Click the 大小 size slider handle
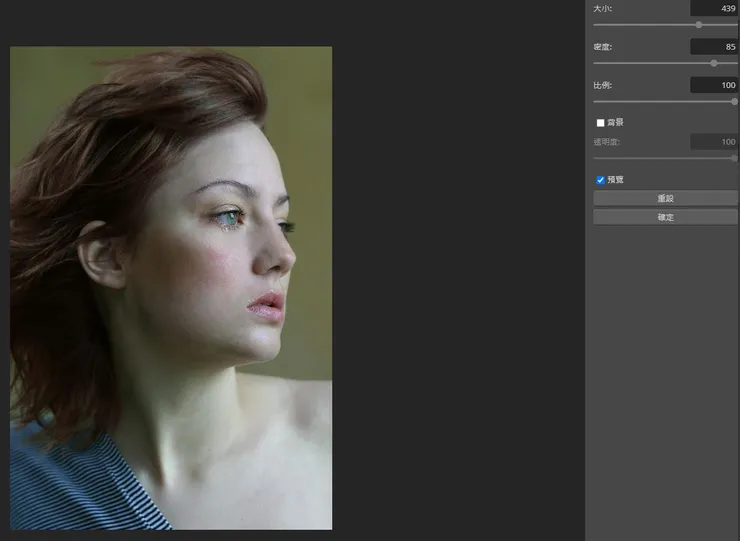 (x=698, y=24)
